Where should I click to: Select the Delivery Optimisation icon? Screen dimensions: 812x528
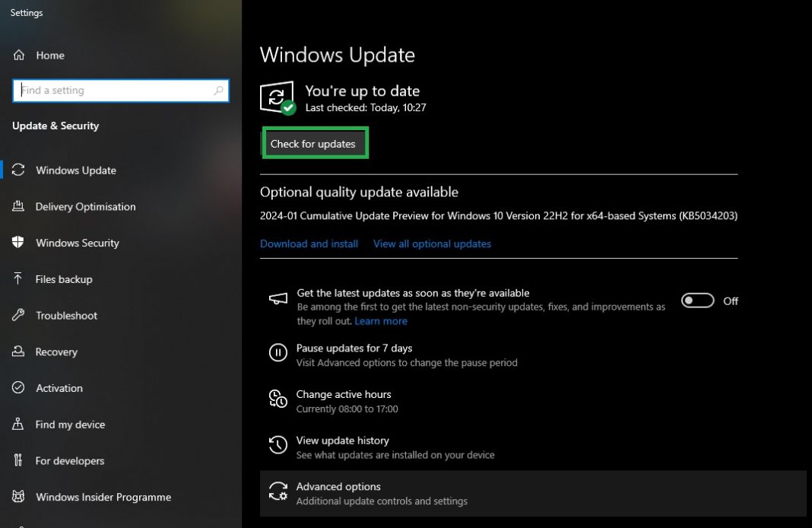[19, 206]
